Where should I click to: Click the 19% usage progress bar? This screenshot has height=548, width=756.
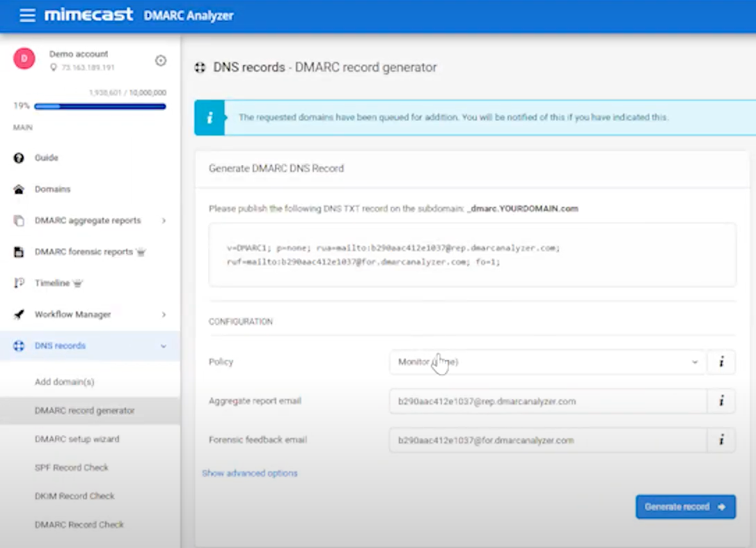pos(100,107)
